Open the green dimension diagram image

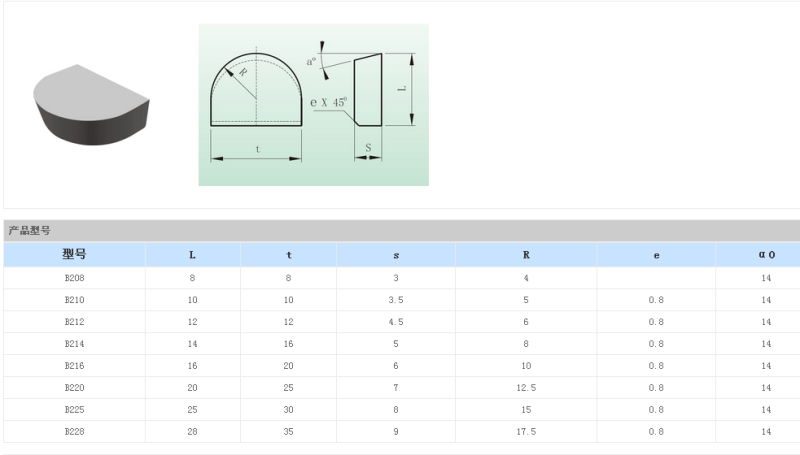313,104
